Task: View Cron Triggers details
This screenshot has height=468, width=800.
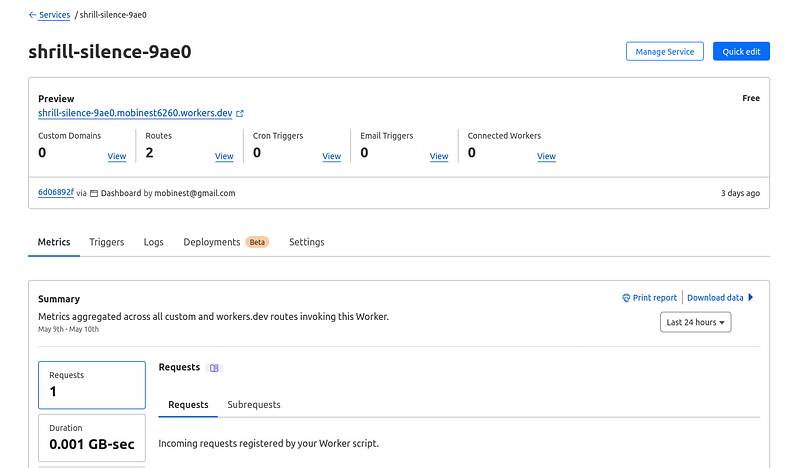Action: coord(332,156)
